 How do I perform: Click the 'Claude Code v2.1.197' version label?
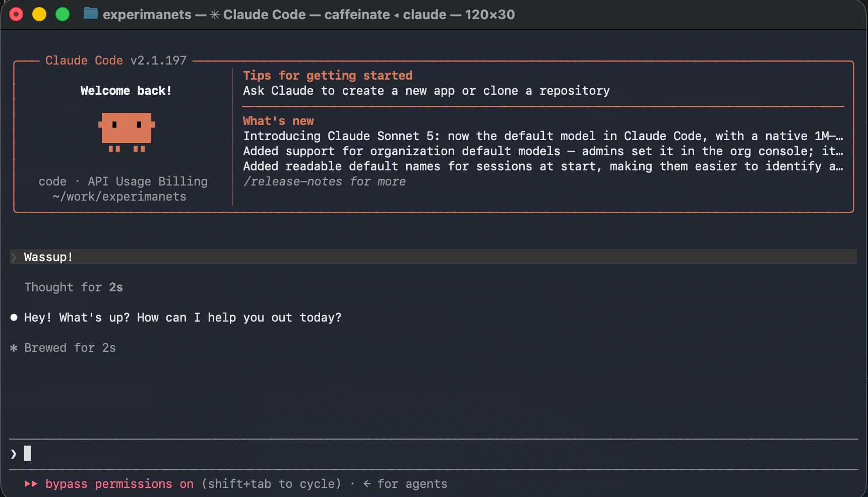pyautogui.click(x=116, y=60)
